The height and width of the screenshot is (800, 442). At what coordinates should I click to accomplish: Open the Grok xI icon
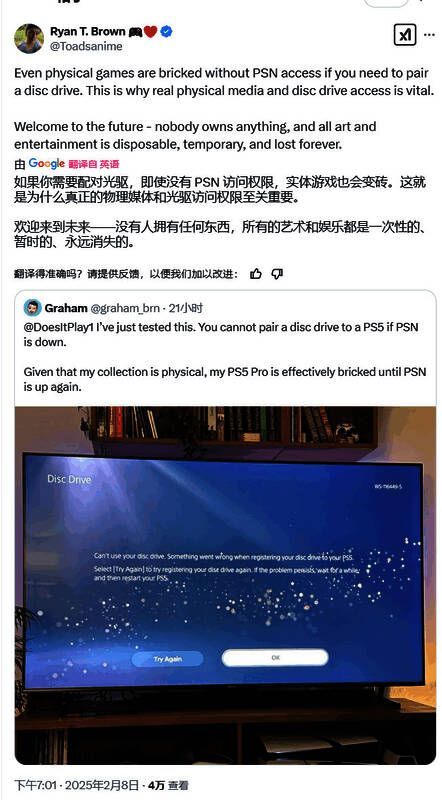[x=405, y=35]
